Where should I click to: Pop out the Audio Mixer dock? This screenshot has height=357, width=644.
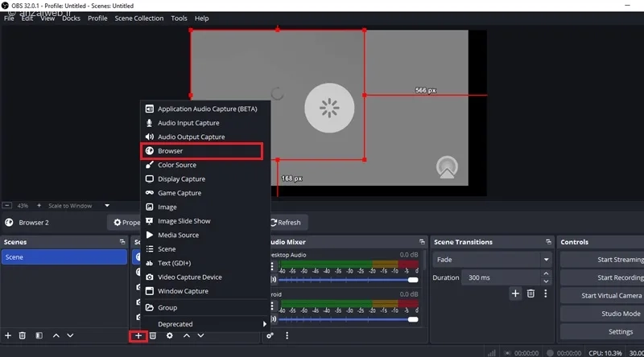point(422,242)
